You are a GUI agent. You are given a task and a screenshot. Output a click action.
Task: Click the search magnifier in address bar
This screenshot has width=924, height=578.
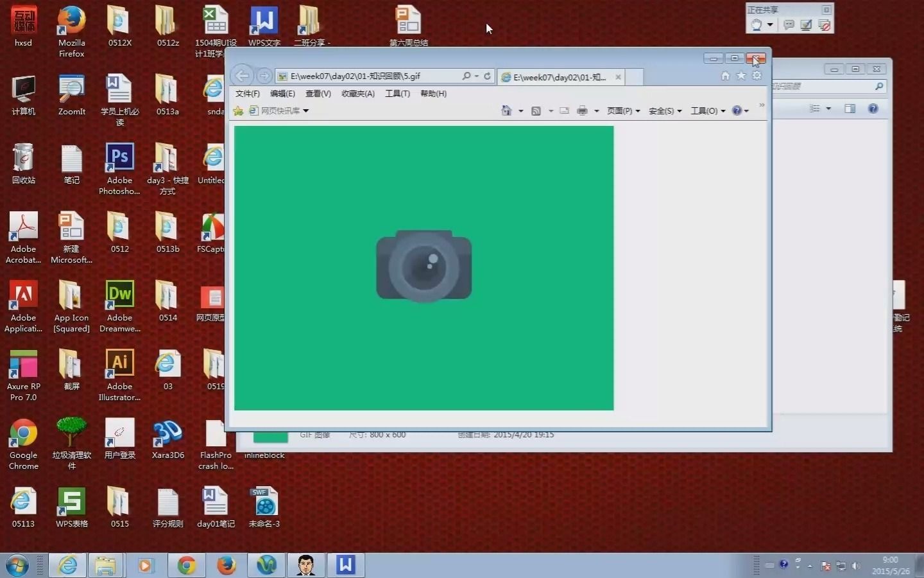(466, 76)
